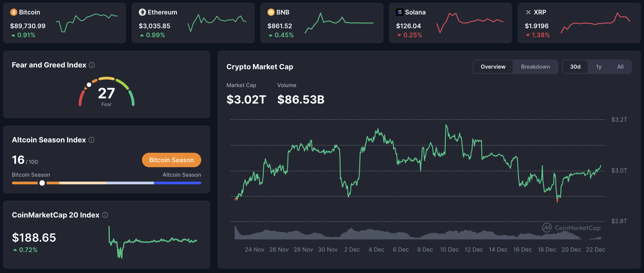Screen dimensions: 644x273
Task: Click the Ethereum logo icon
Action: point(142,12)
